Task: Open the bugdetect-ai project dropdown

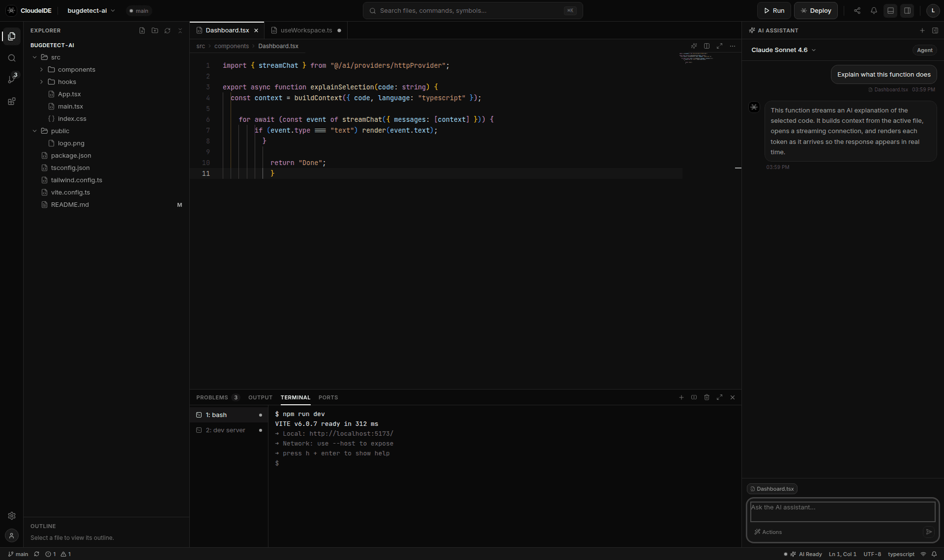Action: [x=91, y=10]
